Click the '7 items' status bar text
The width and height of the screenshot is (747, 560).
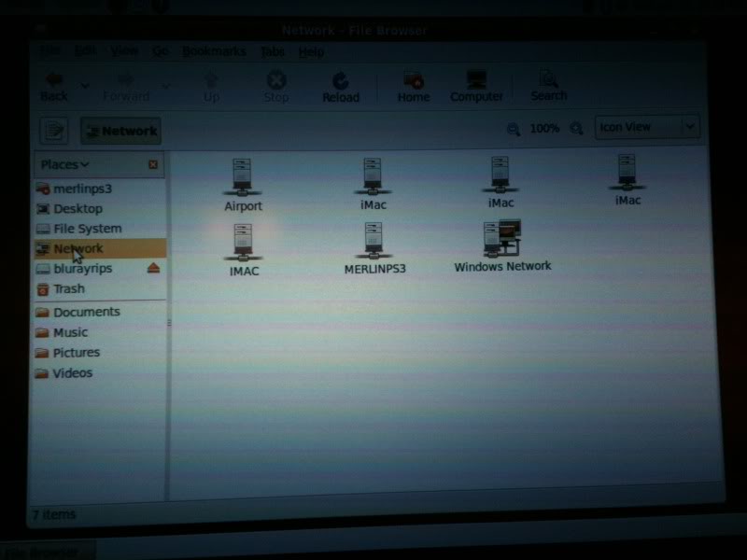[54, 515]
